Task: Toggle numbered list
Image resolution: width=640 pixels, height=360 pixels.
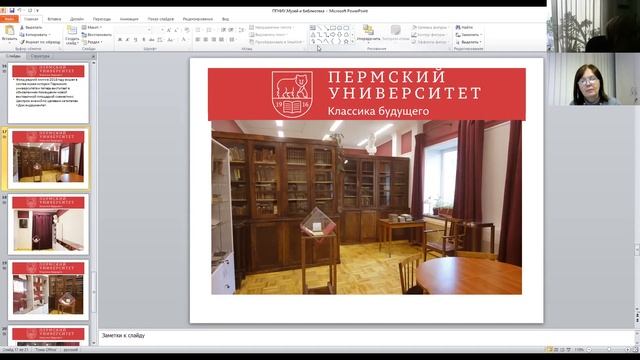Action: point(210,30)
